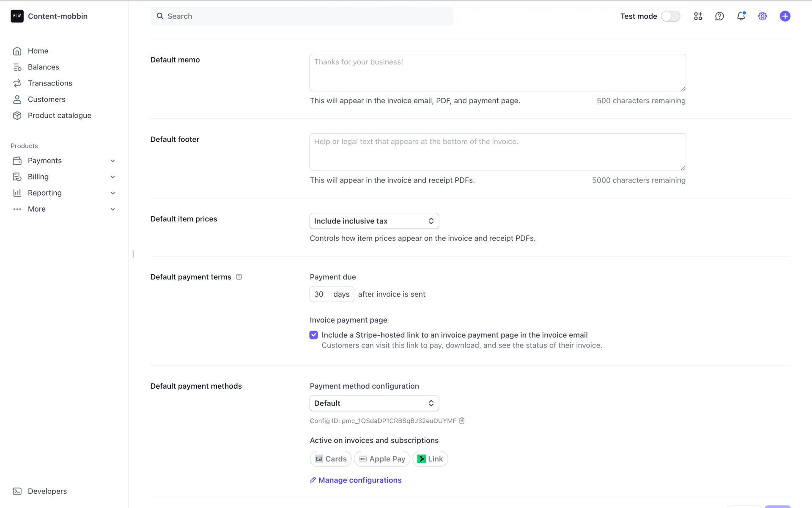Viewport: 812px width, 508px height.
Task: Open the settings gear icon
Action: pos(763,16)
